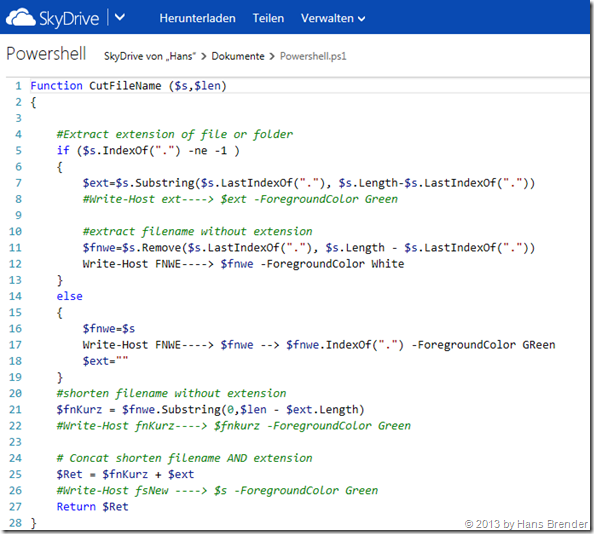This screenshot has height=534, width=594.
Task: Click Herunterladen to download the file
Action: click(x=197, y=18)
